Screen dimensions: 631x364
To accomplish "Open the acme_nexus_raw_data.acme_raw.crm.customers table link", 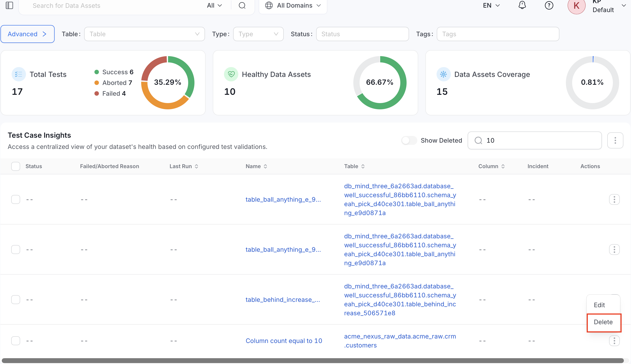I will [400, 341].
